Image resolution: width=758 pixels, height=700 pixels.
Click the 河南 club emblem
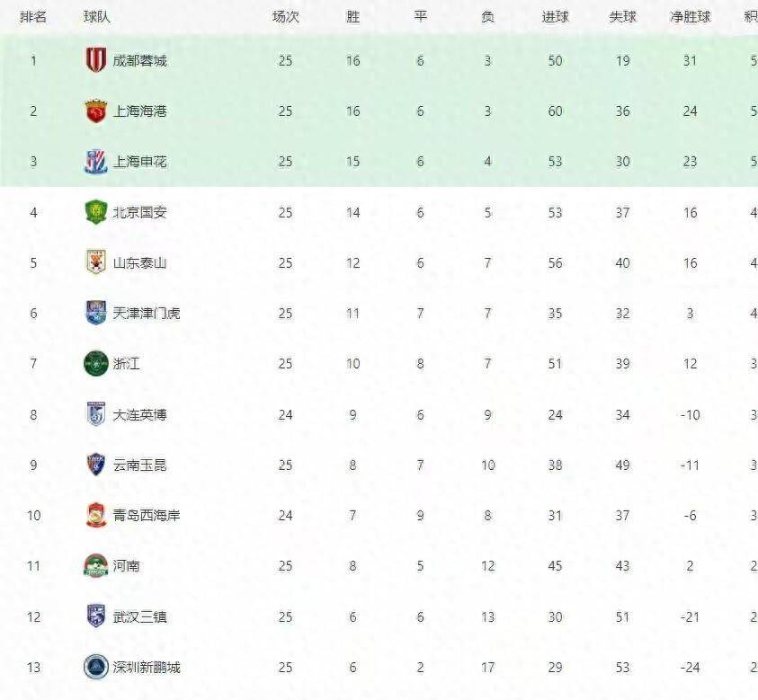click(x=95, y=566)
